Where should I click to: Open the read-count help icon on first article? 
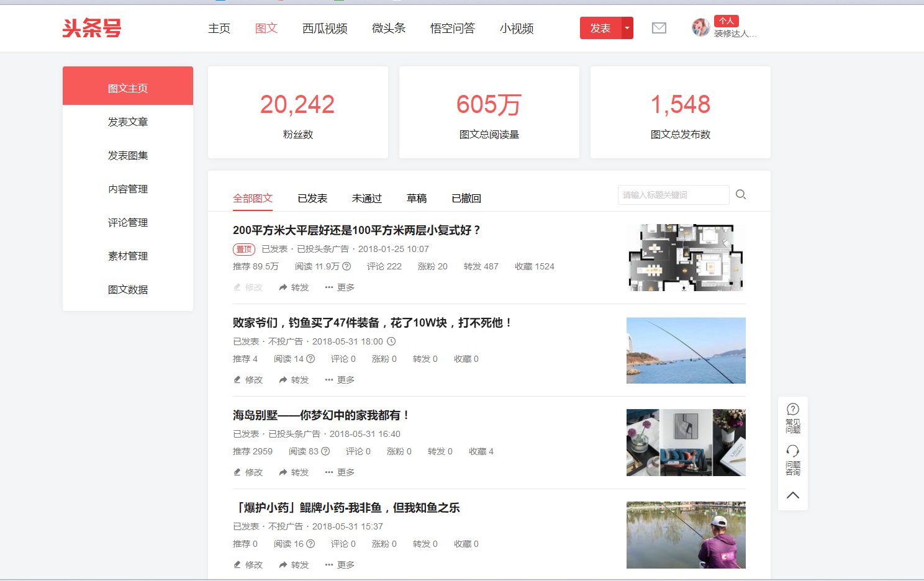click(x=345, y=266)
